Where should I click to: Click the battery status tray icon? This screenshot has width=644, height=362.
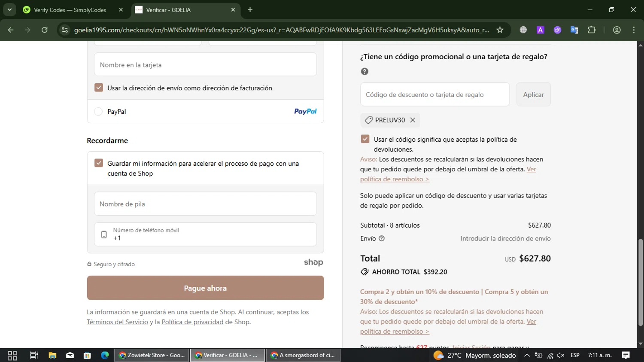click(538, 355)
